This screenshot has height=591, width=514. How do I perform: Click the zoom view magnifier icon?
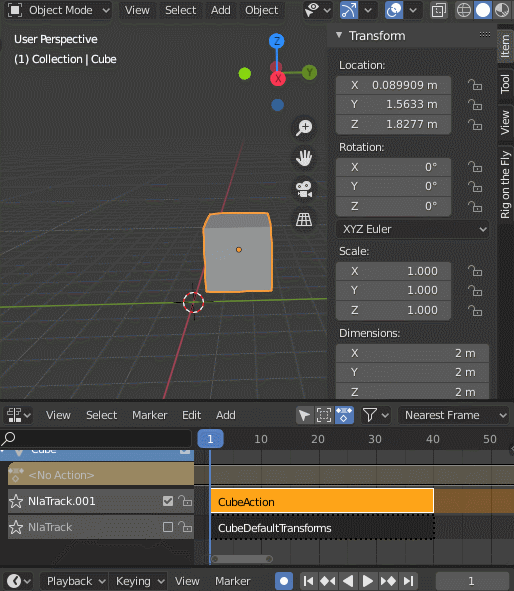(x=304, y=127)
